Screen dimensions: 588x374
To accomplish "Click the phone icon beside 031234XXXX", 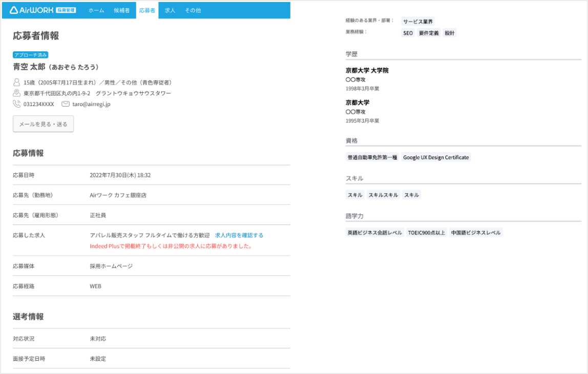I will [x=16, y=104].
